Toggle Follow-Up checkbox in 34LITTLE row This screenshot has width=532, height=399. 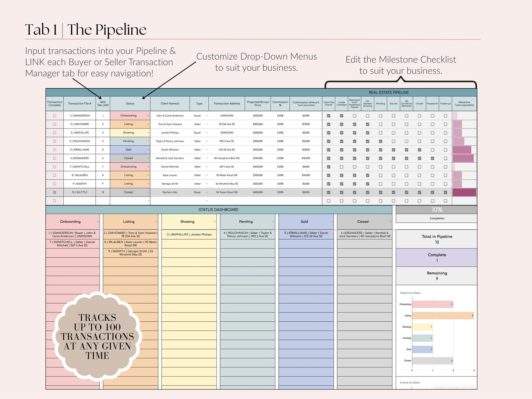[x=445, y=192]
